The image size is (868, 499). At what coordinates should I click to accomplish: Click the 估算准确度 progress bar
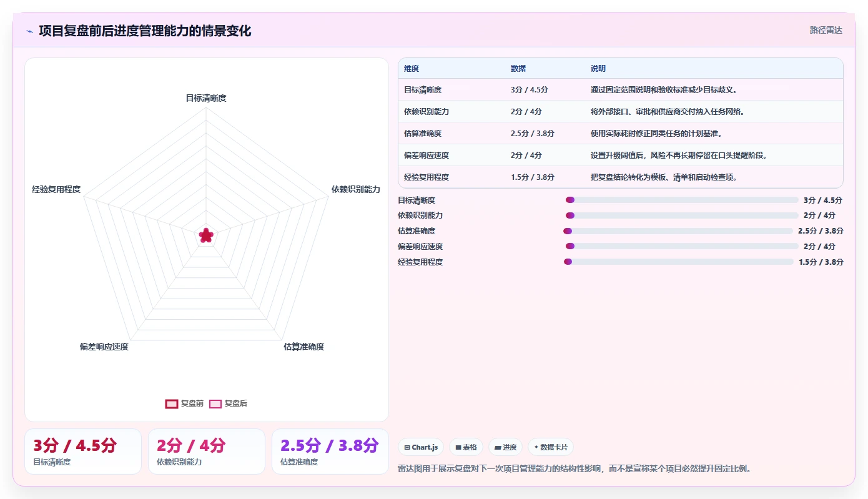point(678,231)
